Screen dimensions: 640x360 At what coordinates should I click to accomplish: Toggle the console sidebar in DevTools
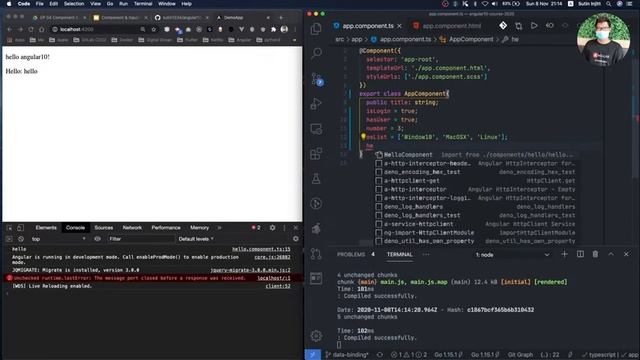coord(9,239)
